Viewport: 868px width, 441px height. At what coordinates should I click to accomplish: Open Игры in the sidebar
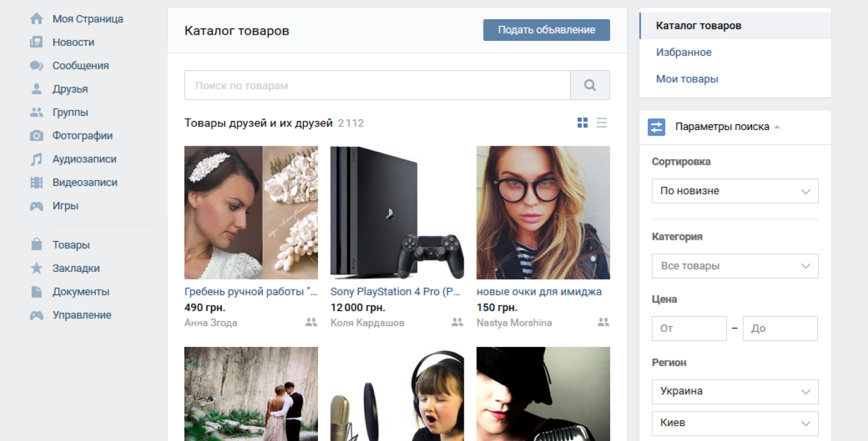[x=65, y=206]
